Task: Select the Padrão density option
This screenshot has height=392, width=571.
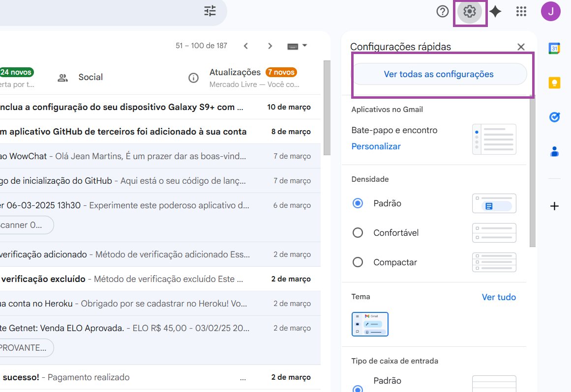Action: [358, 203]
